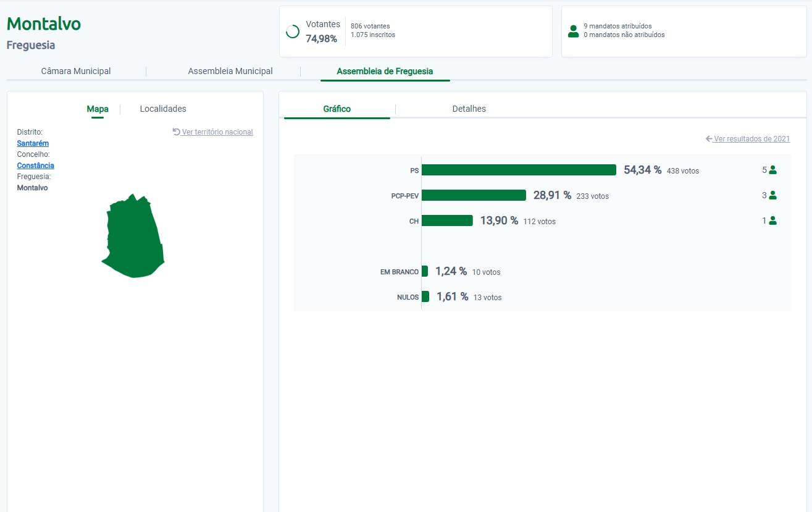Switch to the Assembleia Municipal tab

click(x=230, y=71)
